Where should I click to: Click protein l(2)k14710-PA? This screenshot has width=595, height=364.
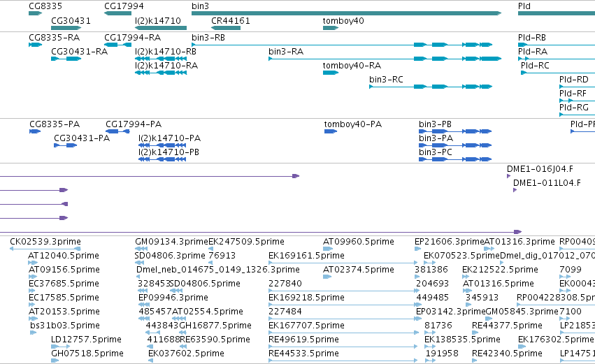pyautogui.click(x=169, y=138)
